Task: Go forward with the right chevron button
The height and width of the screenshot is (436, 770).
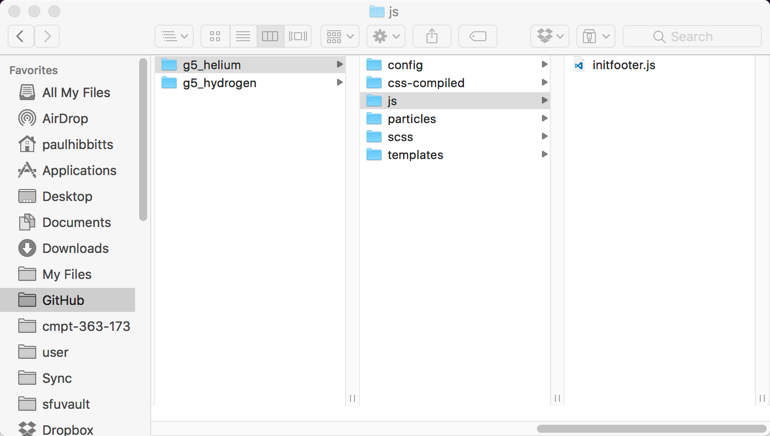Action: click(x=47, y=36)
